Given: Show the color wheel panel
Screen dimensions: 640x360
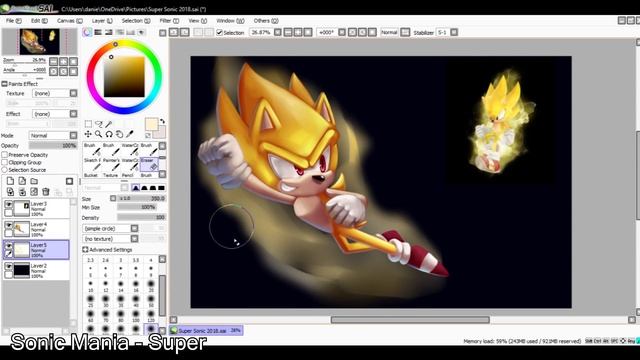Looking at the screenshot, I should pos(87,32).
